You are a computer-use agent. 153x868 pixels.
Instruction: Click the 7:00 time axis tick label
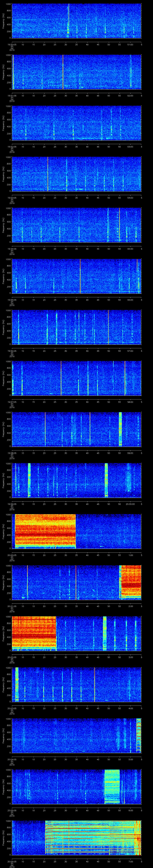130,861
